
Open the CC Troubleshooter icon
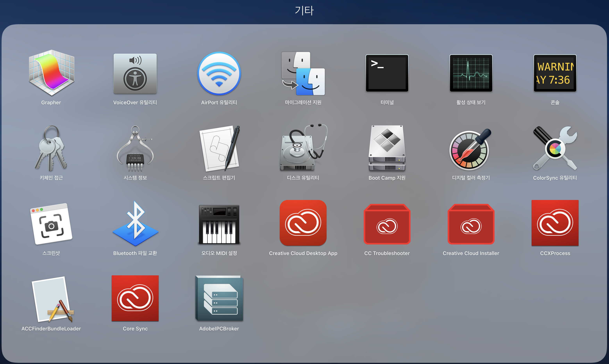[x=387, y=224]
